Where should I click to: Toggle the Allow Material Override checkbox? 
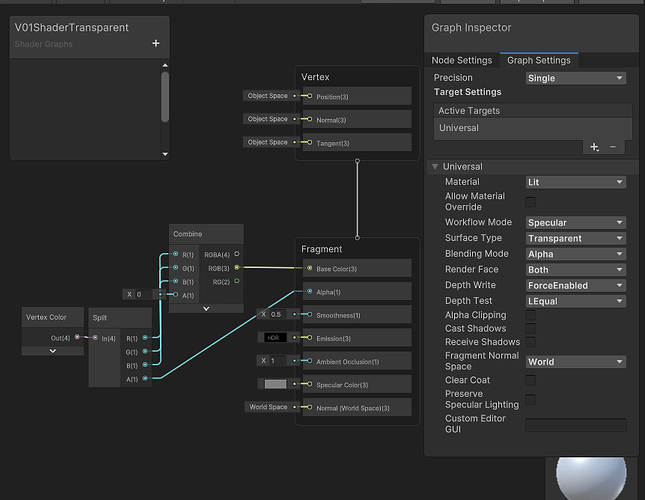point(531,202)
